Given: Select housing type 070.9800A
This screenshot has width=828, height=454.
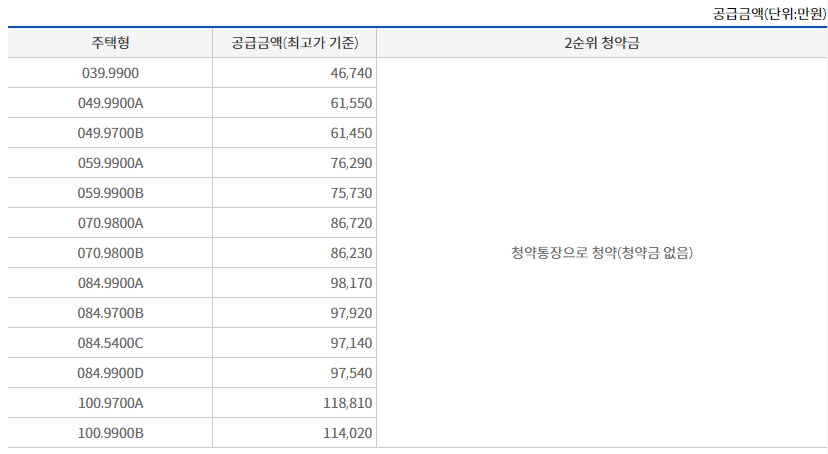Looking at the screenshot, I should 110,223.
